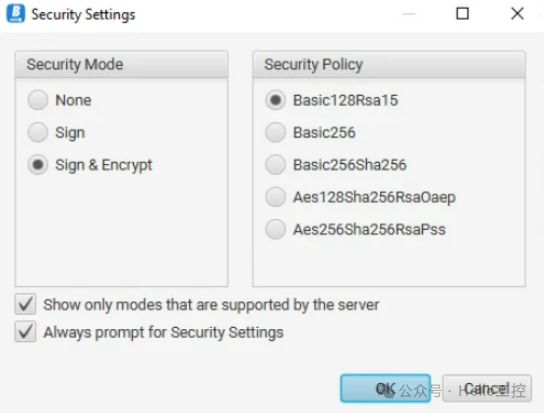Viewport: 544px width, 413px height.
Task: Click the empty area below Aes256Sha256RsaPss
Action: pos(389,264)
